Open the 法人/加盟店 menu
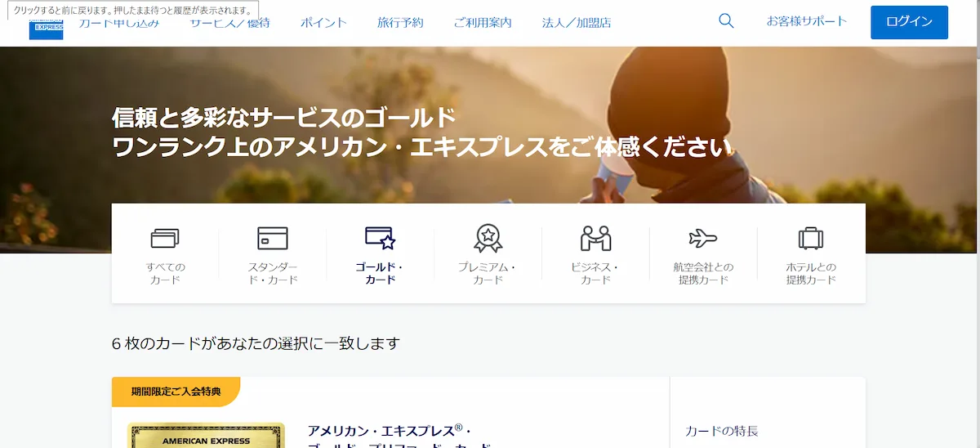The height and width of the screenshot is (448, 980). pos(577,23)
